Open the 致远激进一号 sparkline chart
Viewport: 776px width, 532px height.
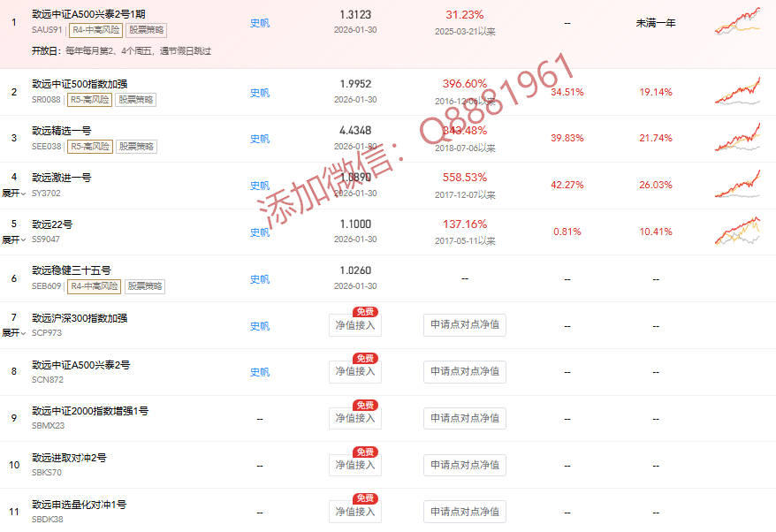736,186
